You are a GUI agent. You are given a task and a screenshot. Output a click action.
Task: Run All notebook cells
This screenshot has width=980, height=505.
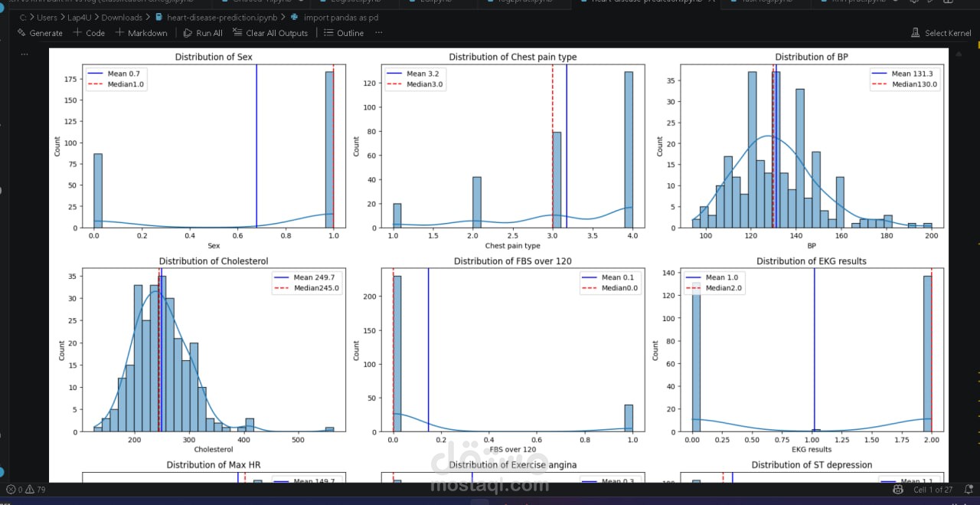[x=203, y=33]
